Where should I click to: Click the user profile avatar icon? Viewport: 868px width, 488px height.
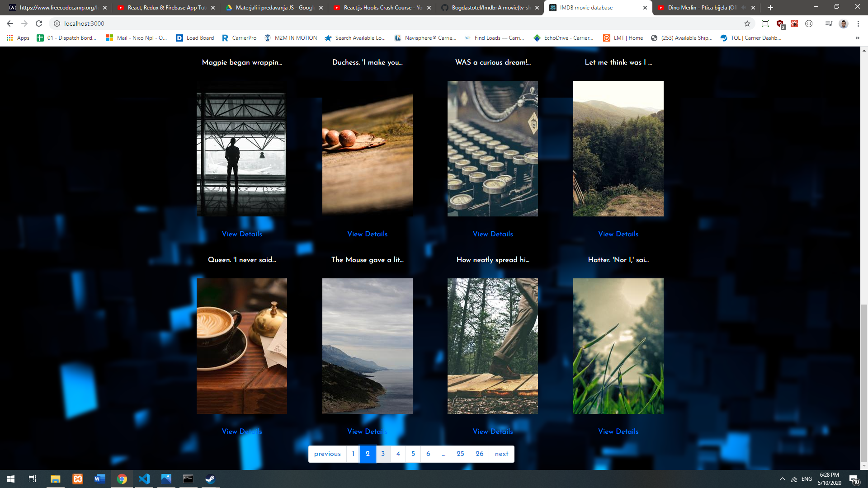843,23
